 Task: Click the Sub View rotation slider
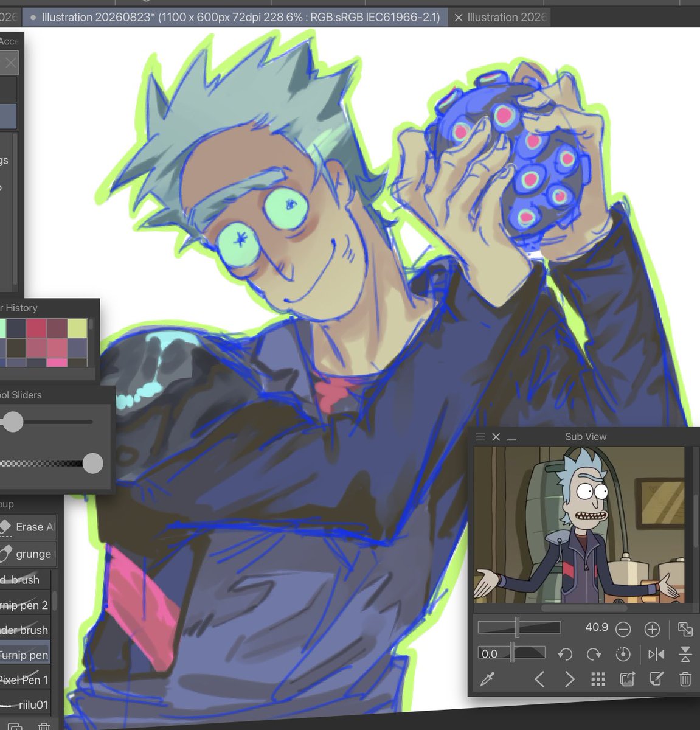pos(511,653)
